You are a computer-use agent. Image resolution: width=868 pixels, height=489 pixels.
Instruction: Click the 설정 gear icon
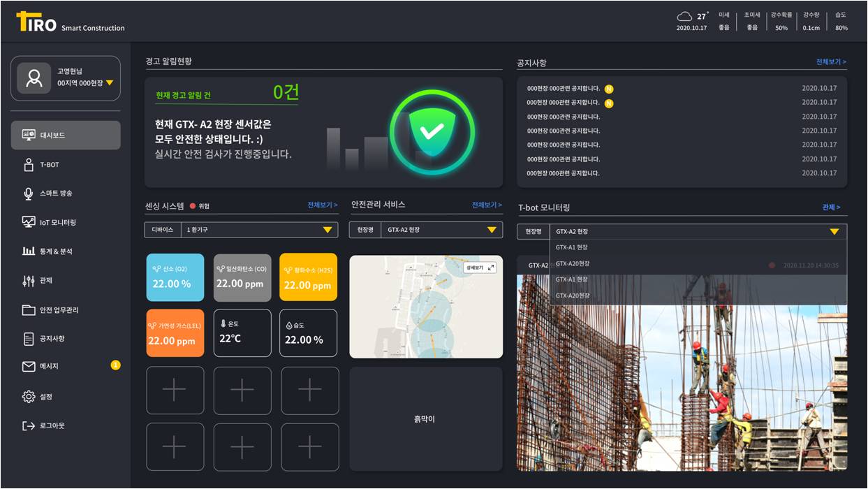(x=29, y=397)
